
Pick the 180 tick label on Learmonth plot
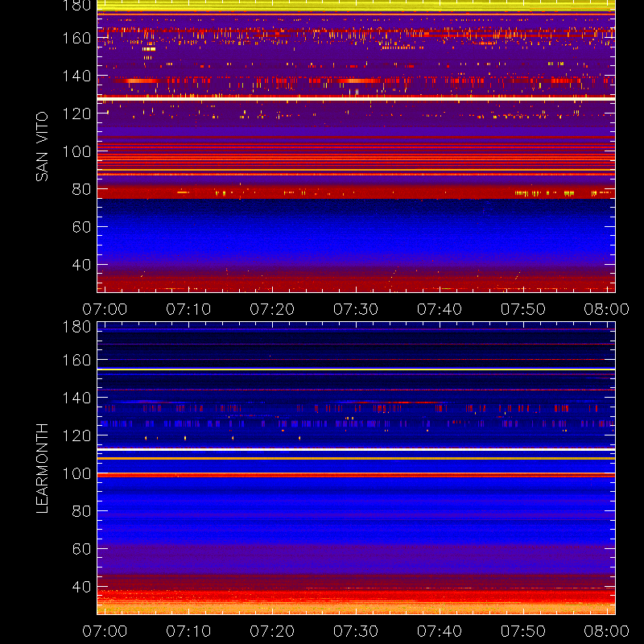click(x=76, y=327)
